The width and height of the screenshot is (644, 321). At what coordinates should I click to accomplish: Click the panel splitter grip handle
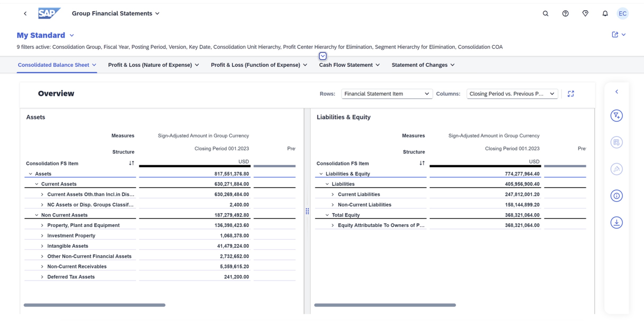(307, 211)
